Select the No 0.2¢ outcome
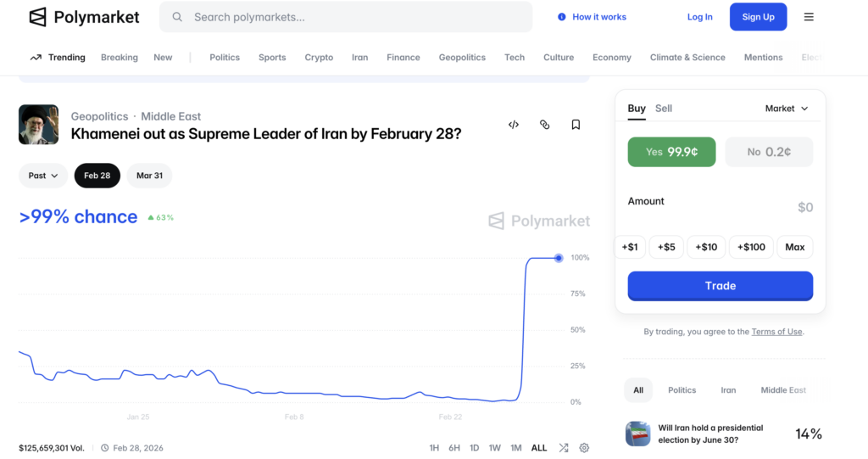 [x=768, y=152]
